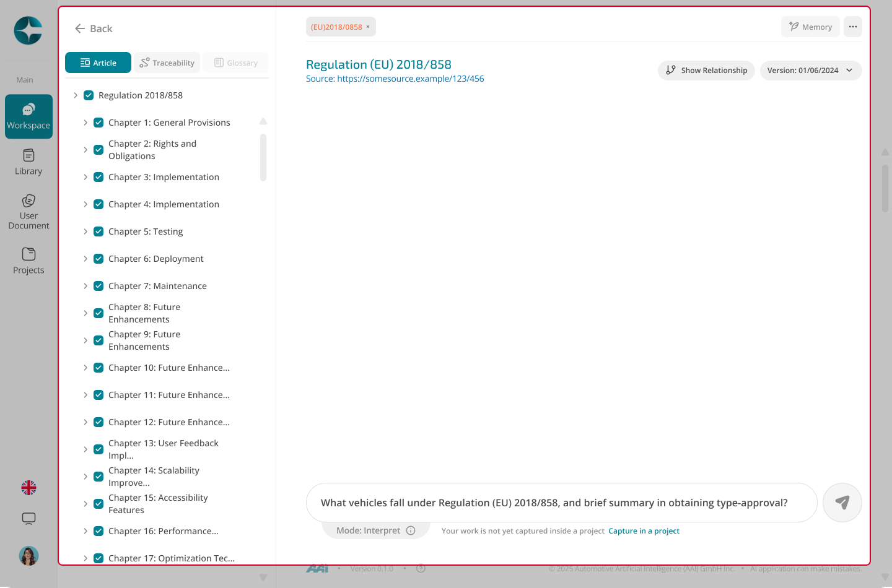The height and width of the screenshot is (588, 892).
Task: Uncheck Chapter 7: Maintenance checkbox
Action: [x=98, y=286]
